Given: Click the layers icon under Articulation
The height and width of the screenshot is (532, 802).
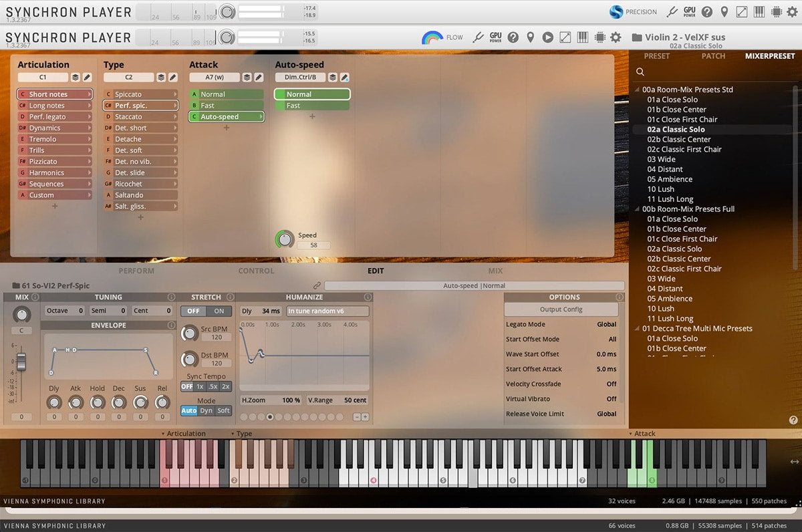Looking at the screenshot, I should click(x=76, y=78).
